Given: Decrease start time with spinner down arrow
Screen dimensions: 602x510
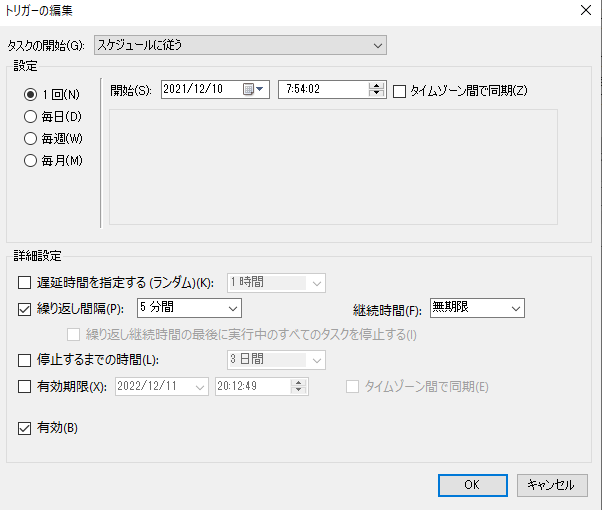Looking at the screenshot, I should (x=376, y=93).
